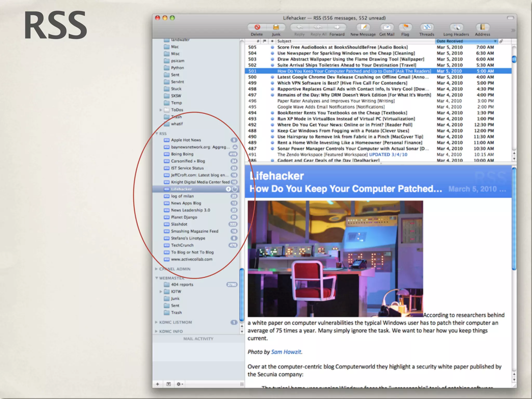Show Long Headers icon
The image size is (532, 399).
(456, 27)
